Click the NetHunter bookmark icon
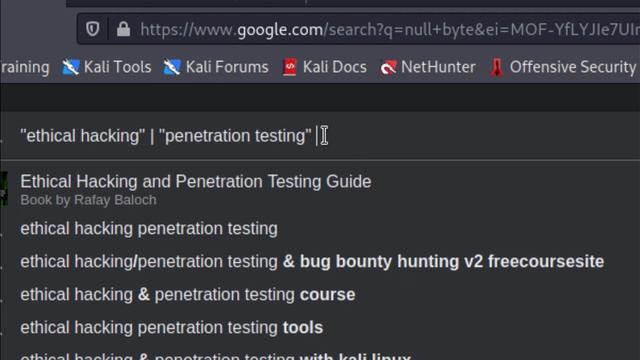640x360 pixels. pyautogui.click(x=388, y=67)
